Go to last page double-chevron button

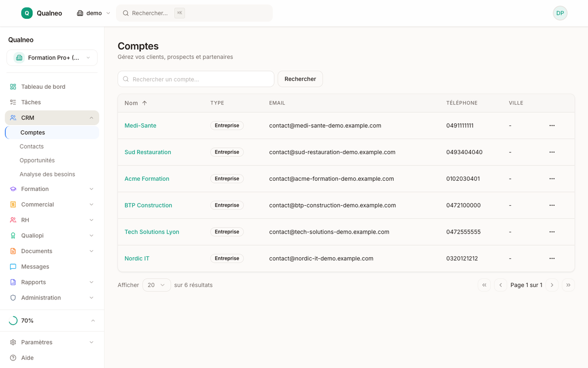[x=568, y=285]
